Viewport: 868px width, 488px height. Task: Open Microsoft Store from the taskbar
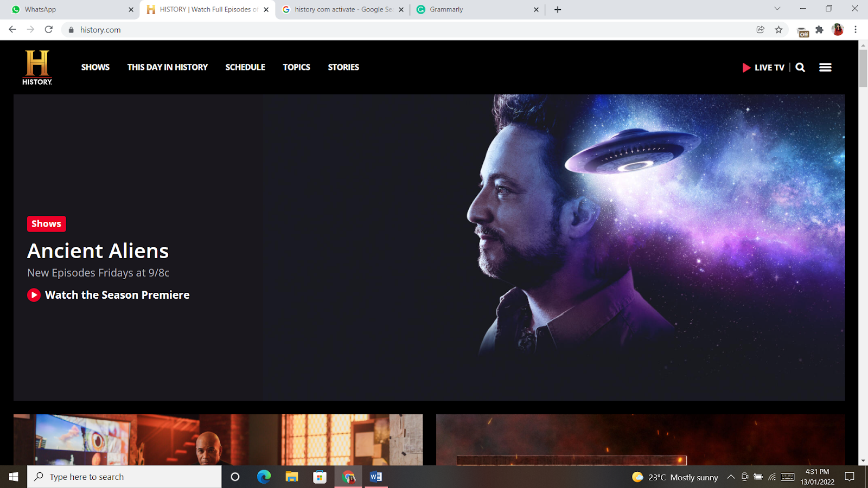tap(320, 477)
